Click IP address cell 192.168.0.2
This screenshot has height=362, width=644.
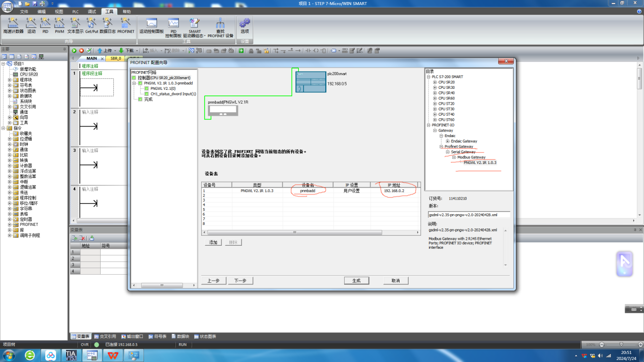pyautogui.click(x=394, y=191)
